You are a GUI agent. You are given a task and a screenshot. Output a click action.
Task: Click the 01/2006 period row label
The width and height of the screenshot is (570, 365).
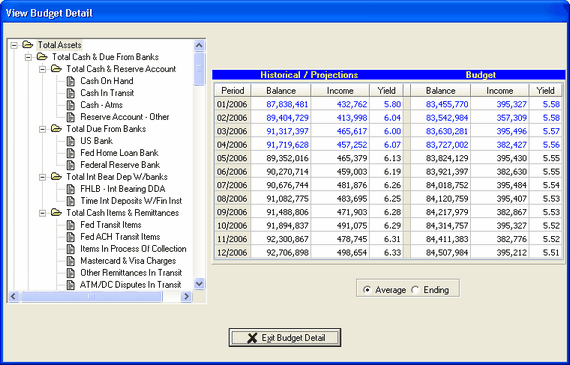[232, 104]
